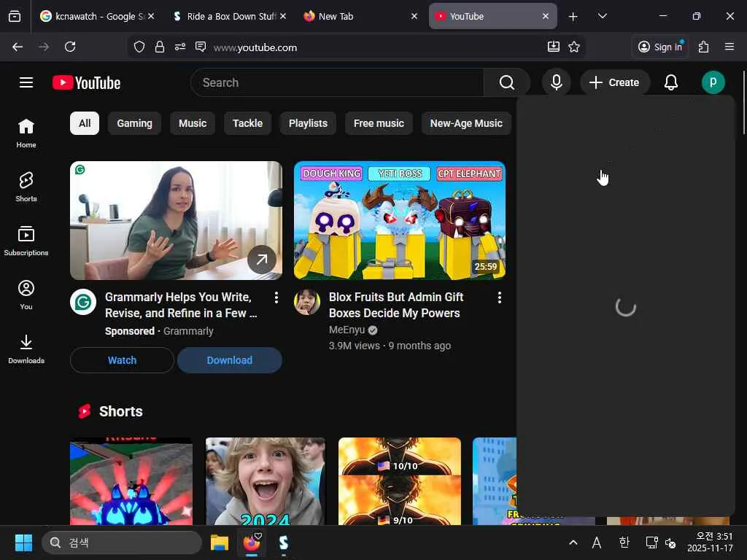
Task: Open the Grammarly ad video title
Action: tap(181, 305)
